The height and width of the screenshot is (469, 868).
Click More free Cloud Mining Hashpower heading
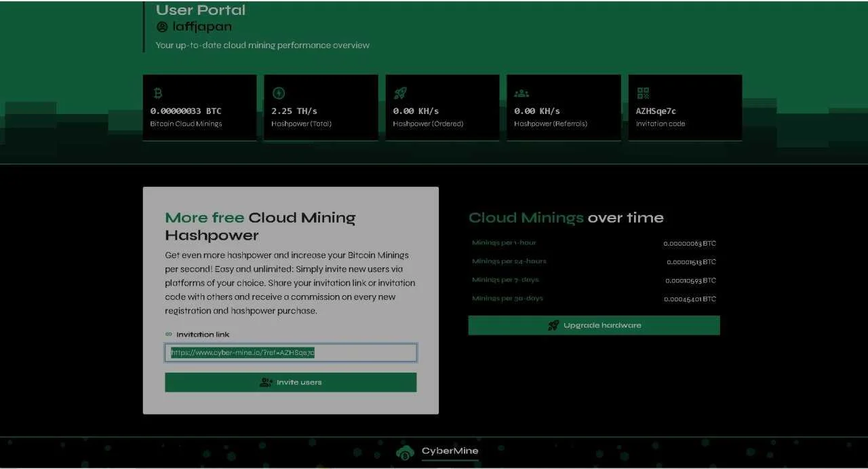coord(260,226)
